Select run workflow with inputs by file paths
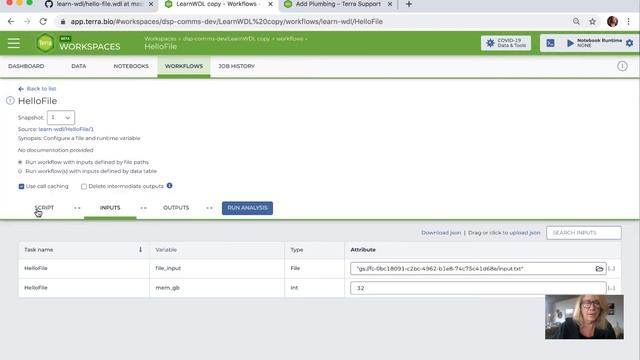This screenshot has width=640, height=360. [x=20, y=162]
